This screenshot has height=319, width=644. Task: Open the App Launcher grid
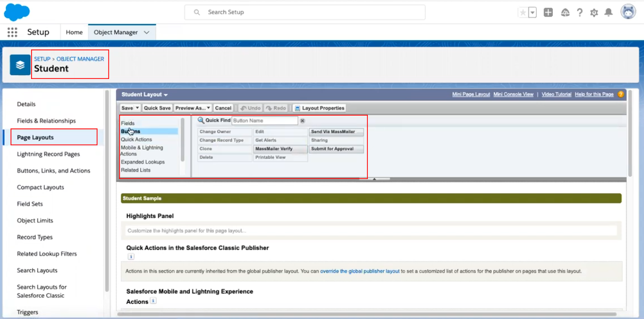pyautogui.click(x=13, y=32)
